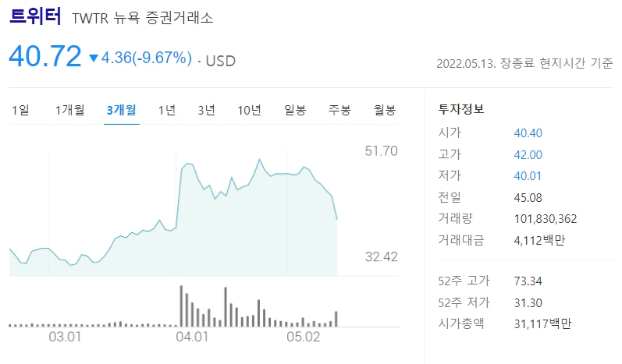This screenshot has width=622, height=364.
Task: Open the 월봉 monthly candle tab
Action: tap(385, 110)
